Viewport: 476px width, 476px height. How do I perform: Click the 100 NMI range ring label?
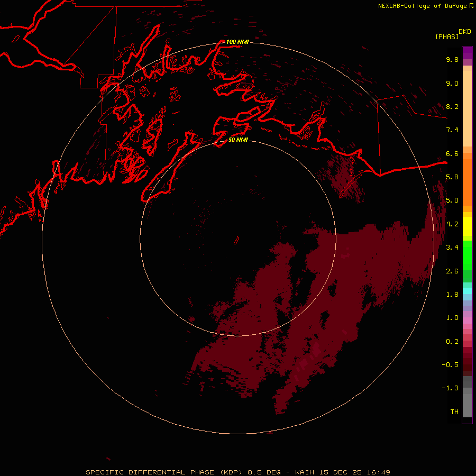237,42
